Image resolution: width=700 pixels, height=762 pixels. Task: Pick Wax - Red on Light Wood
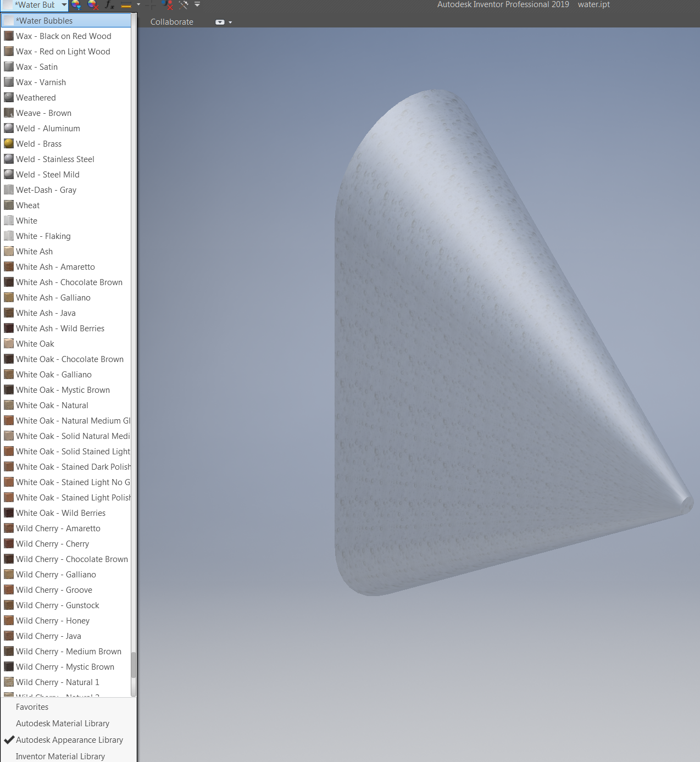click(x=66, y=52)
